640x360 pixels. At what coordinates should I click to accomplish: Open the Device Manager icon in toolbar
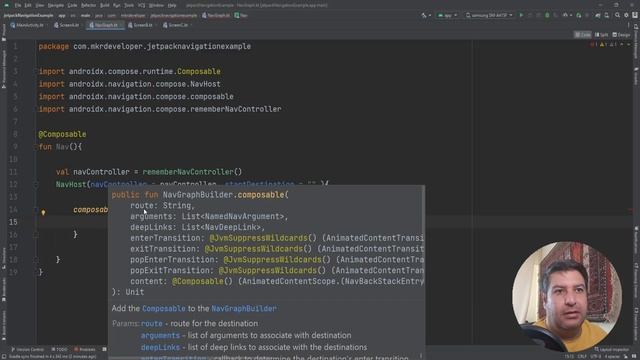(607, 16)
